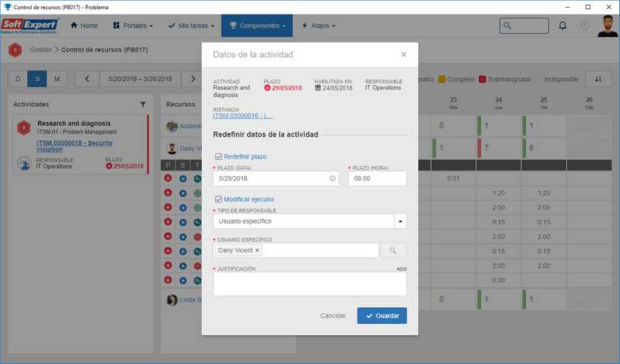Expand the Mis tareas menu
The image size is (620, 364).
pyautogui.click(x=191, y=26)
